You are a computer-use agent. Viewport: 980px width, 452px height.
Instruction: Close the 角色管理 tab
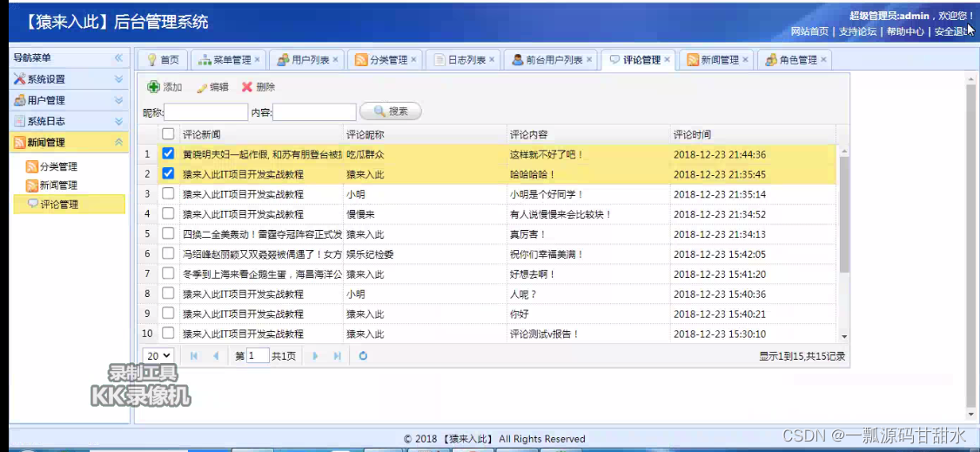point(823,59)
